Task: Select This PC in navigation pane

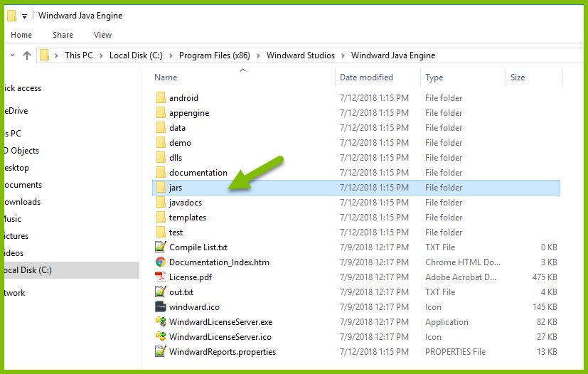Action: tap(13, 133)
